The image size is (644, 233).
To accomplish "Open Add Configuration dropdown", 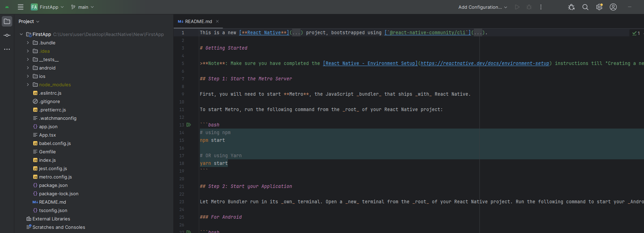I will pyautogui.click(x=483, y=7).
